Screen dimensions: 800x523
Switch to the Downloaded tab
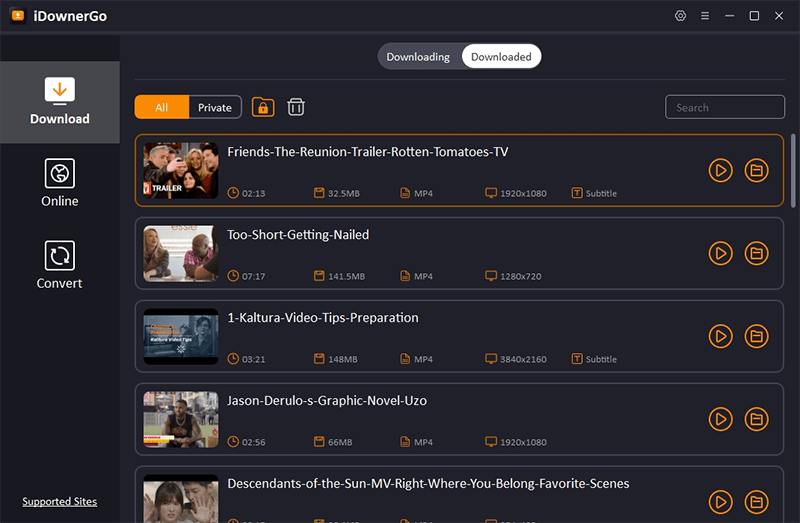pyautogui.click(x=501, y=57)
